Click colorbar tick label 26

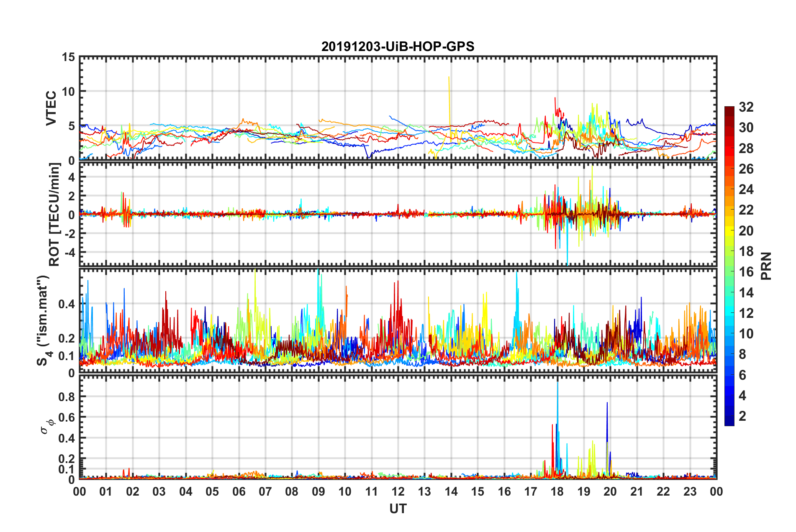pyautogui.click(x=746, y=169)
